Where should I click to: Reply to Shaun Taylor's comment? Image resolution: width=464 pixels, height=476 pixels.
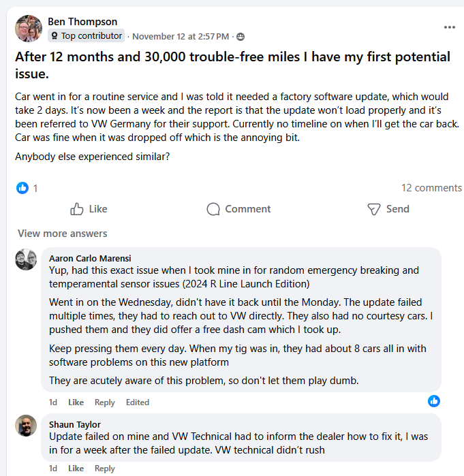(105, 469)
